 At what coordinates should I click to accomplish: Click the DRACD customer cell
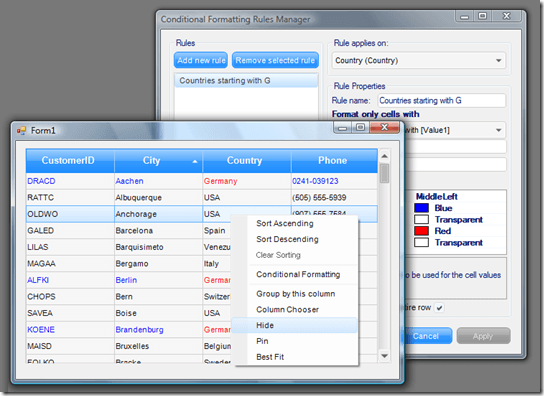pyautogui.click(x=70, y=181)
